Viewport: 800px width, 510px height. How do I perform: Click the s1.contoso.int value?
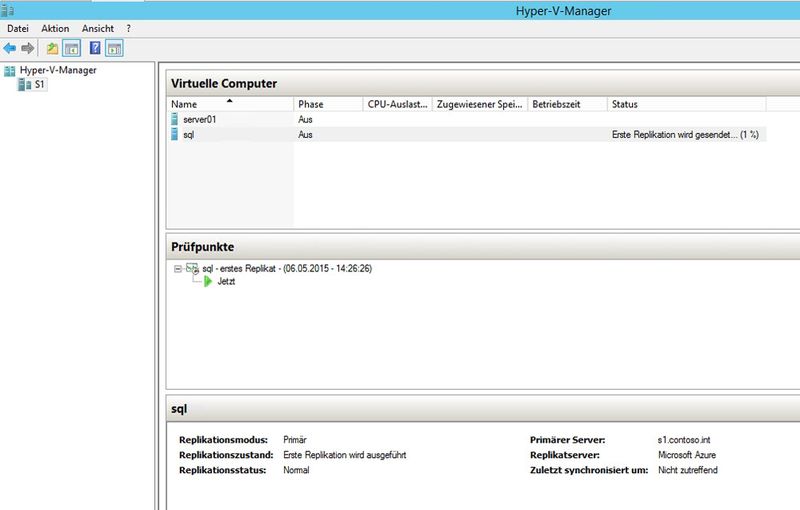(684, 440)
